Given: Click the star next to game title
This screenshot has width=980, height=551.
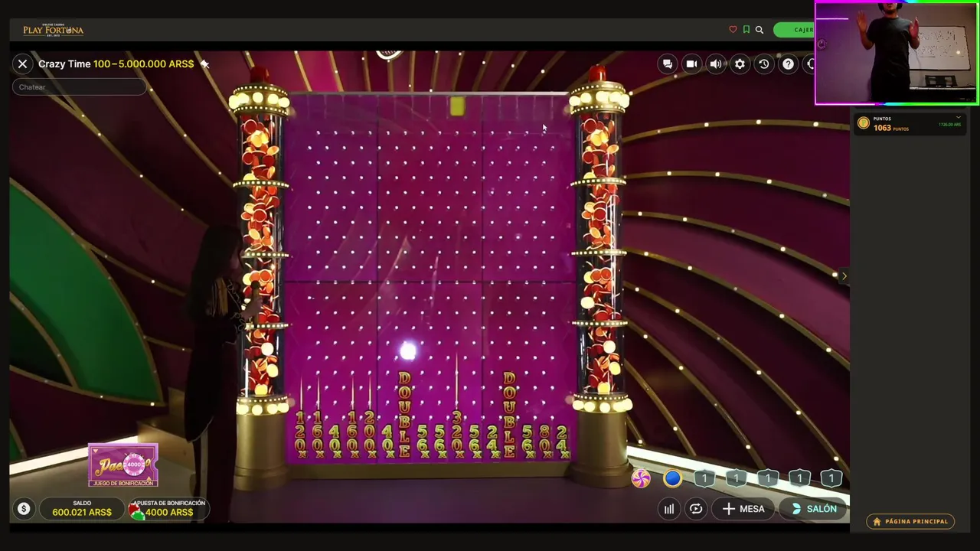Looking at the screenshot, I should click(204, 64).
